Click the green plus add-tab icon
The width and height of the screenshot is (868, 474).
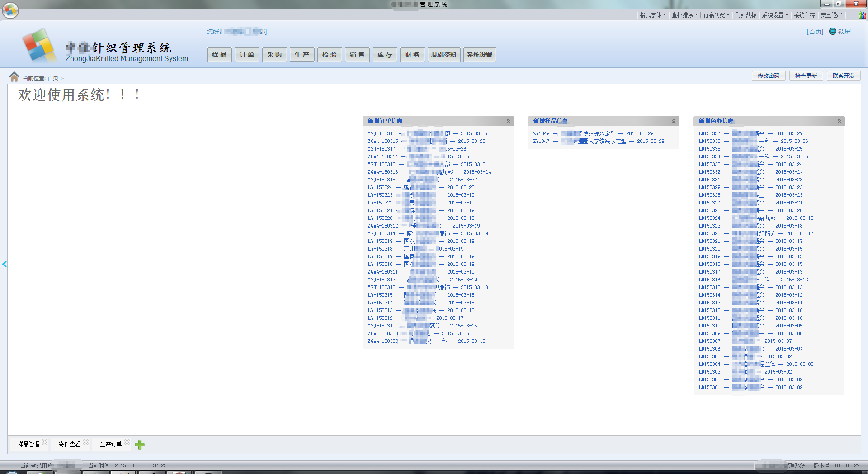tap(140, 445)
